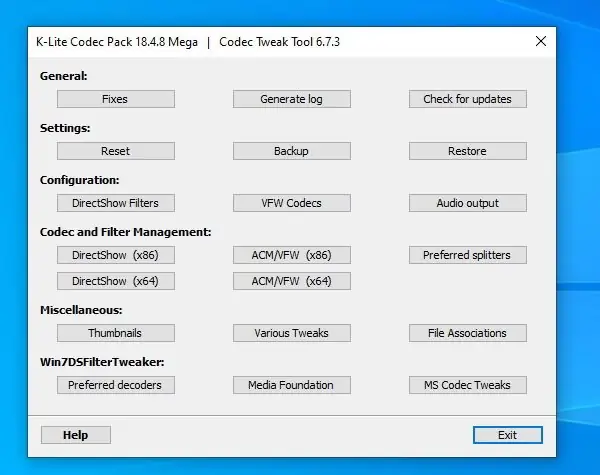Configure File Associations
This screenshot has height=475, width=600.
(x=467, y=333)
